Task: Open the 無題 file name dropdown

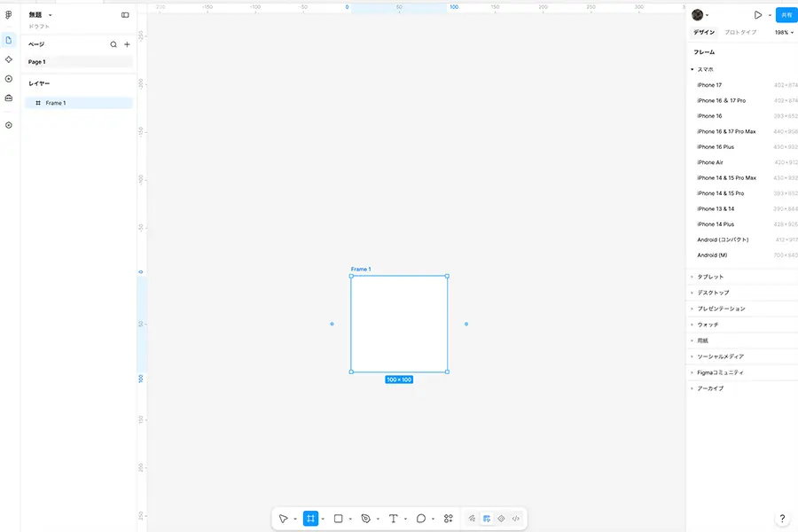Action: click(x=41, y=15)
